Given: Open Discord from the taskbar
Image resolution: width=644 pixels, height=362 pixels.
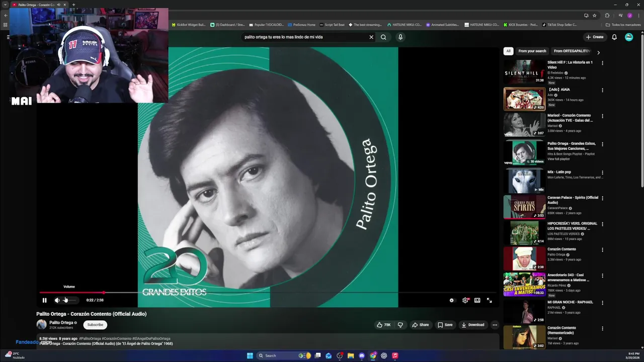Looking at the screenshot, I should point(362,355).
